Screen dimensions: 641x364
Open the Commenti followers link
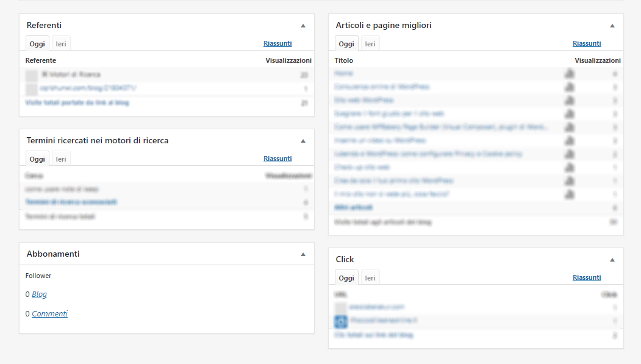[49, 314]
